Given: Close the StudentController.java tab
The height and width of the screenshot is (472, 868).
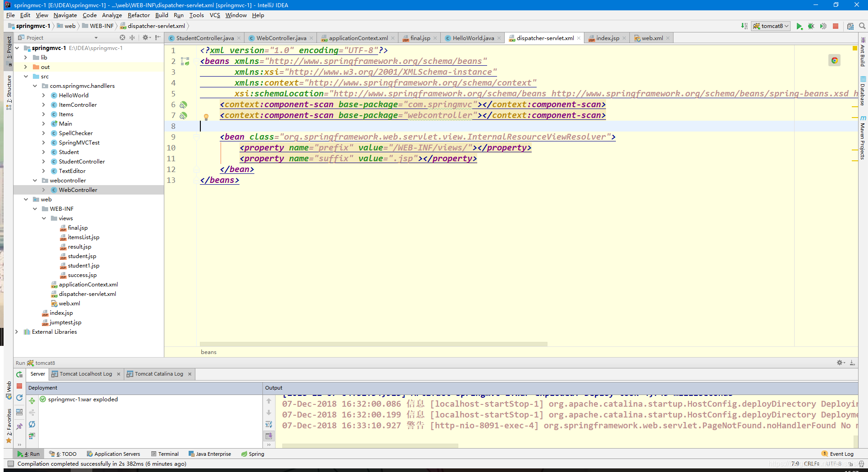Looking at the screenshot, I should (x=239, y=38).
